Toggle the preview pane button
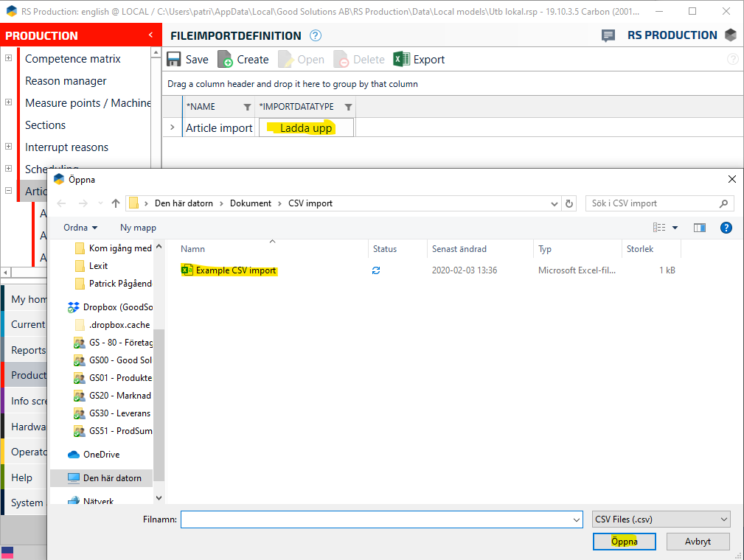Image resolution: width=744 pixels, height=560 pixels. click(x=700, y=228)
